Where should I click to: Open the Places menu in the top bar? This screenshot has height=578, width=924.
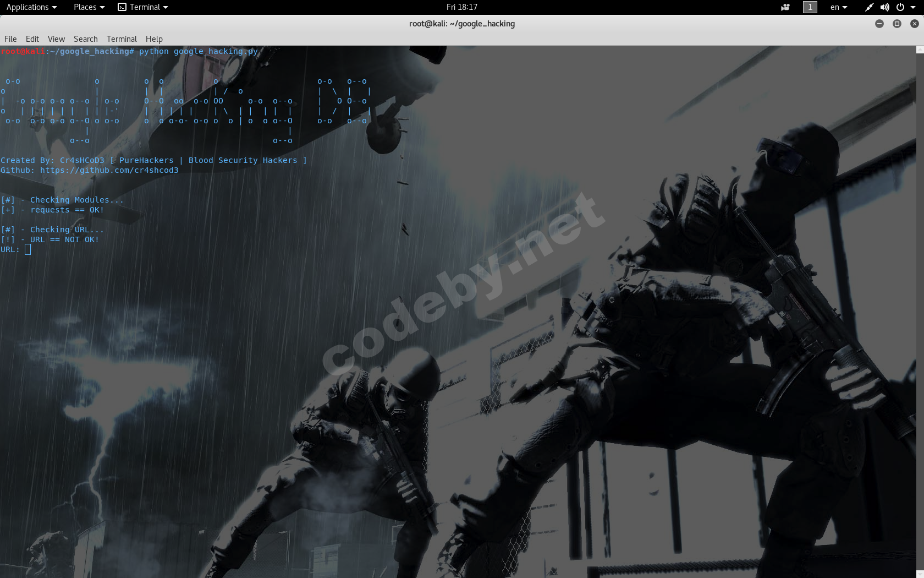[x=89, y=7]
